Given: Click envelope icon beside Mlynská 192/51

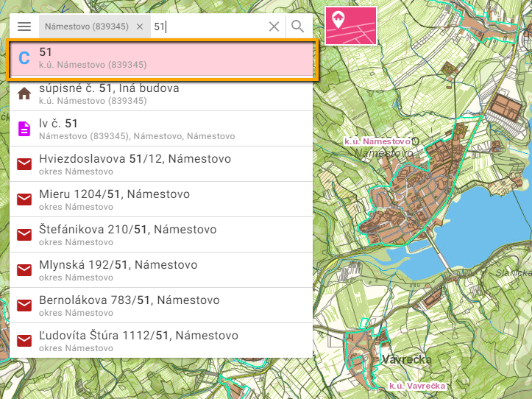Looking at the screenshot, I should coord(24,270).
